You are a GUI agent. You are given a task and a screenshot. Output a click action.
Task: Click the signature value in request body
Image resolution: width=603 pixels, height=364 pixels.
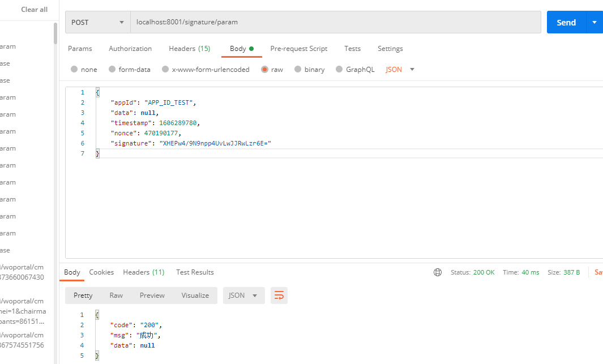(x=215, y=143)
